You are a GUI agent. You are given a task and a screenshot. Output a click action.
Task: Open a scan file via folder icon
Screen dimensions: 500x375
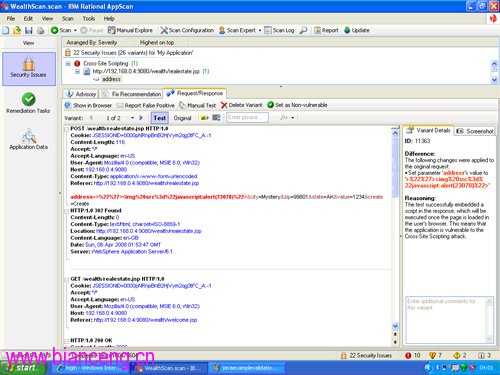pyautogui.click(x=17, y=30)
